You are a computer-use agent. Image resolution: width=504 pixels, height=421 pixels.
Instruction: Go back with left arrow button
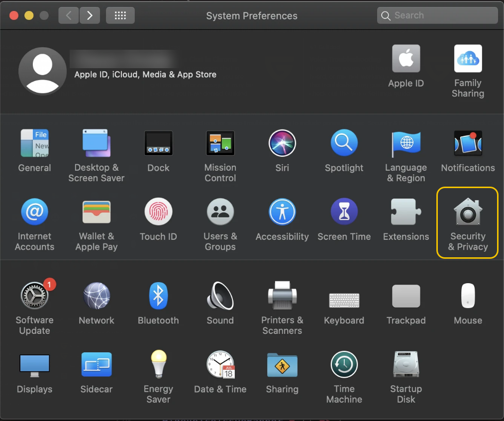coord(69,15)
